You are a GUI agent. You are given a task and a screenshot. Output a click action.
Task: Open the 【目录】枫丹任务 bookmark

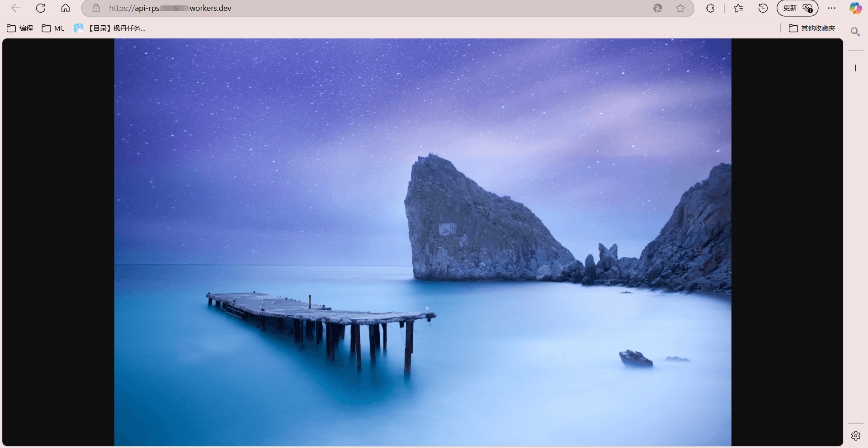click(x=110, y=28)
